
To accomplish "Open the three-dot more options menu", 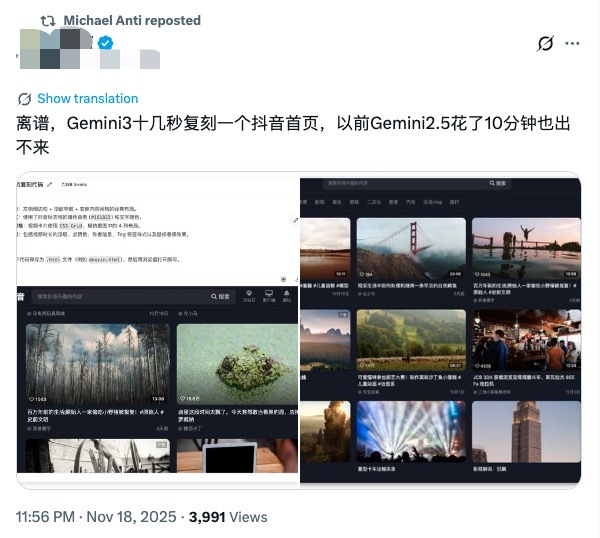I will point(572,43).
